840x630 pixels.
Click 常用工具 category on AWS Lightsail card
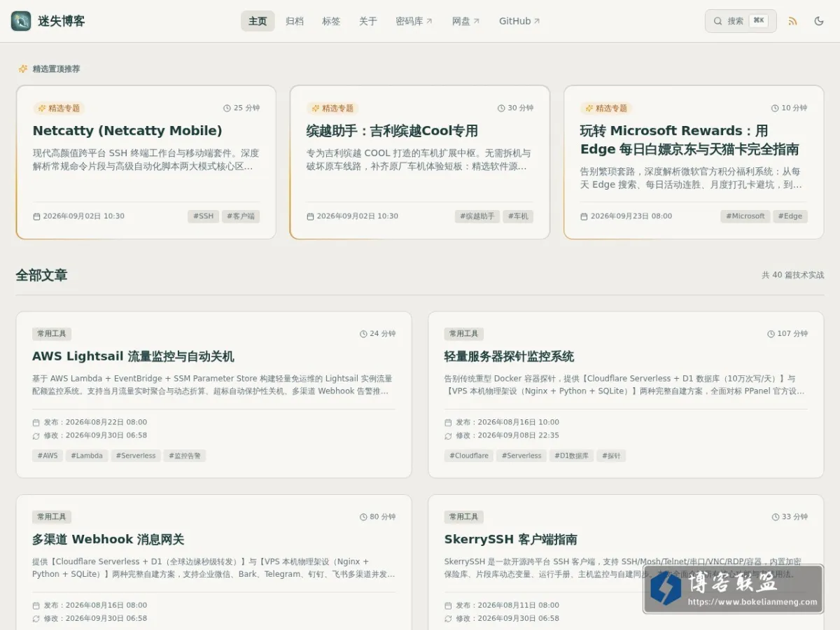(x=52, y=334)
